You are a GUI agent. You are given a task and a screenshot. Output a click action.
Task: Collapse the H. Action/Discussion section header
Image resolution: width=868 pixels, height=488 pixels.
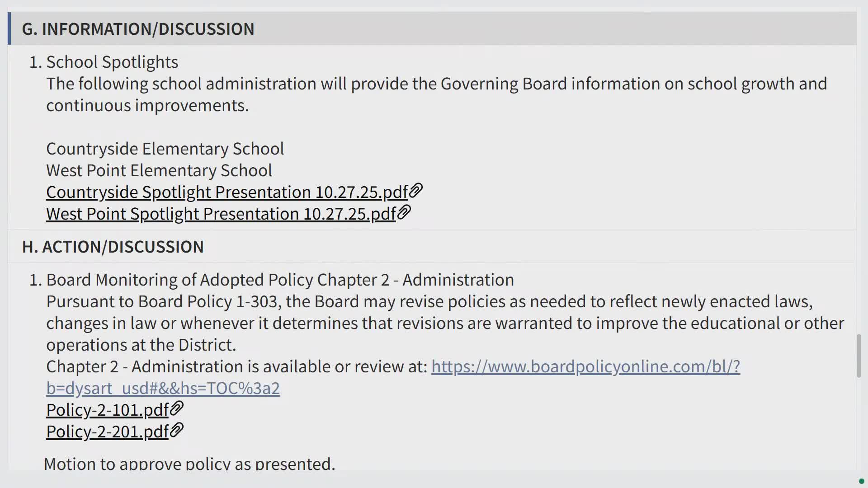tap(113, 247)
